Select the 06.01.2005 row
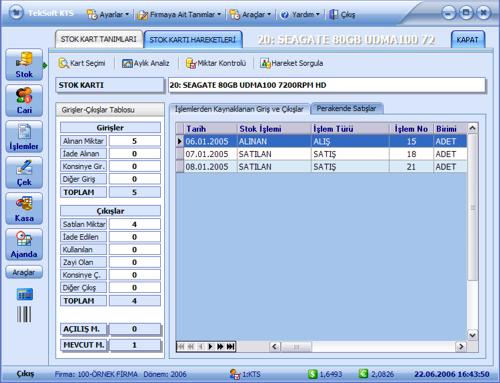Viewport: 500px width, 383px height. click(322, 141)
